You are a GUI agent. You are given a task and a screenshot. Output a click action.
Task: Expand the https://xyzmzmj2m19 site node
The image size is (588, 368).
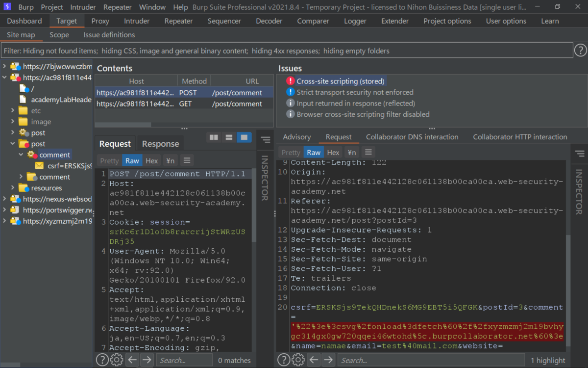click(x=4, y=221)
